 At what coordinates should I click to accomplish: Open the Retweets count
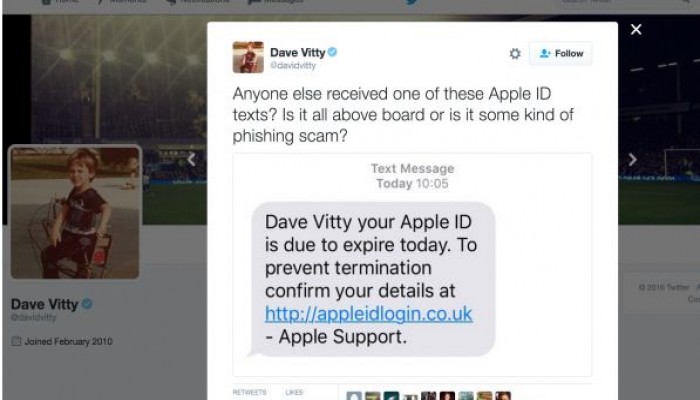(249, 392)
